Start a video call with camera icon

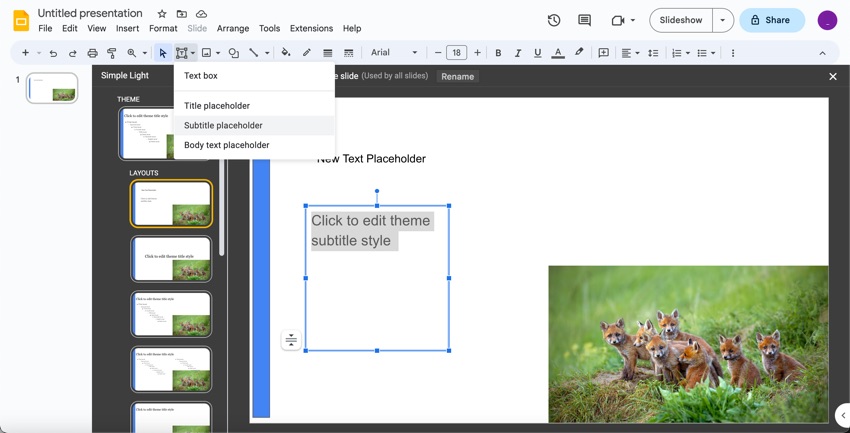tap(617, 20)
